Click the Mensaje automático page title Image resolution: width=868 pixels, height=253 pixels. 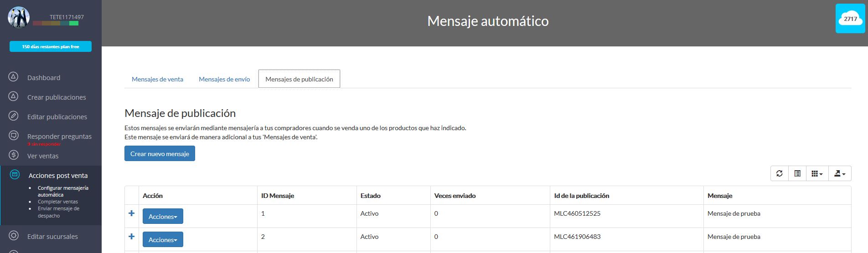coord(488,21)
